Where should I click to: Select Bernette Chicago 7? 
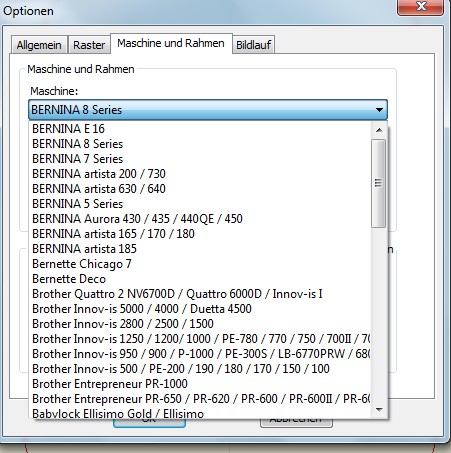(201, 264)
